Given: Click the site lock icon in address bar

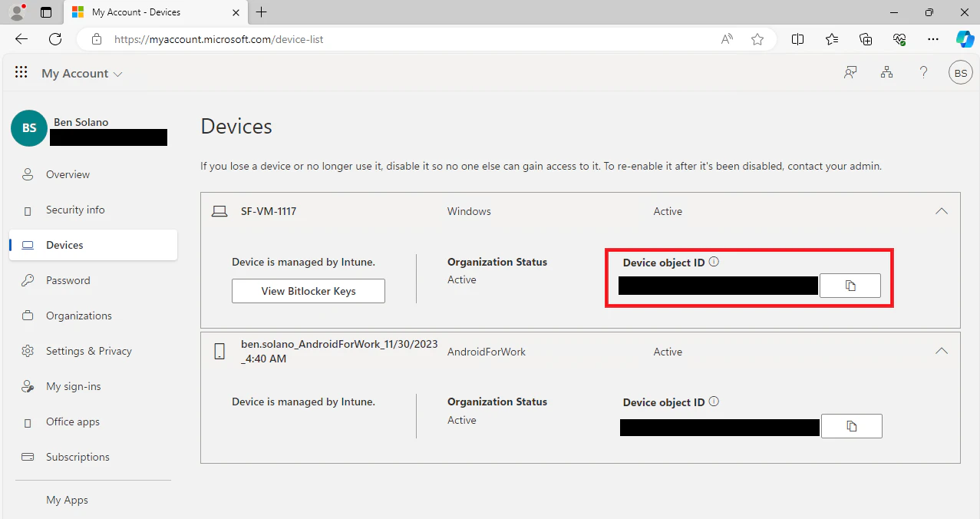Looking at the screenshot, I should (96, 39).
